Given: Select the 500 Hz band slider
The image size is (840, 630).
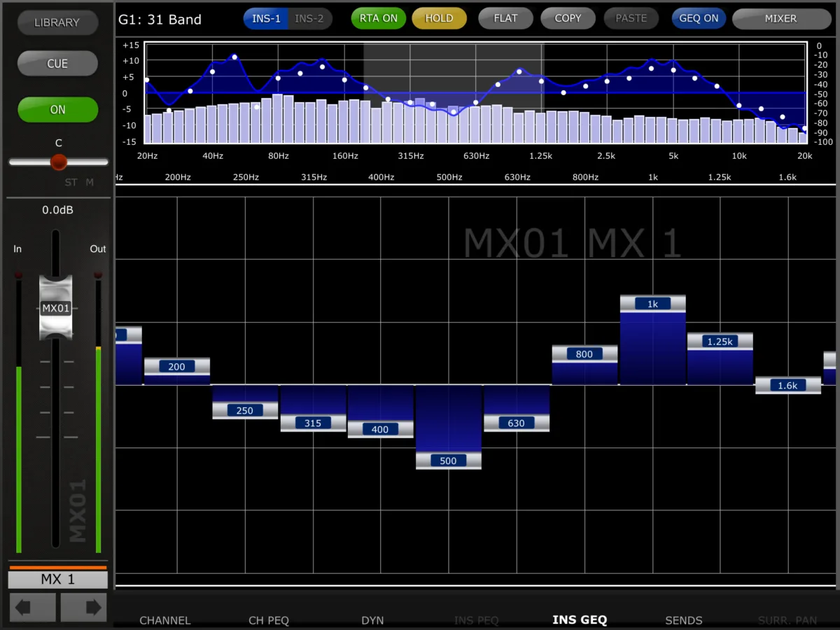Looking at the screenshot, I should point(448,461).
